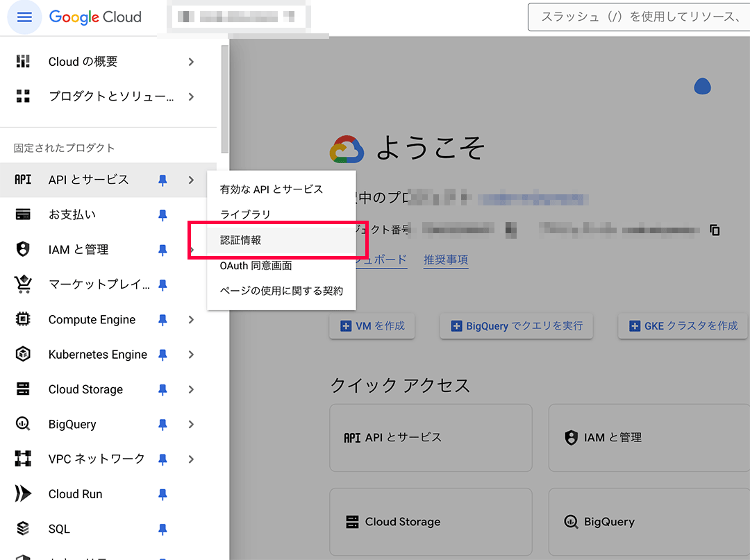Unpin VPC ネットワーク from pinned products
Screen dimensions: 750x560
pyautogui.click(x=162, y=459)
